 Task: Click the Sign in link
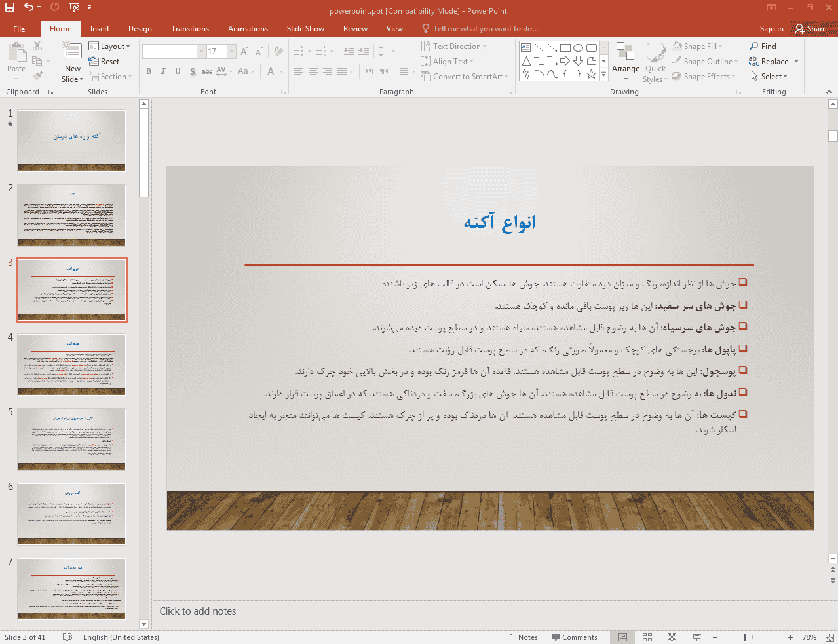(x=771, y=29)
